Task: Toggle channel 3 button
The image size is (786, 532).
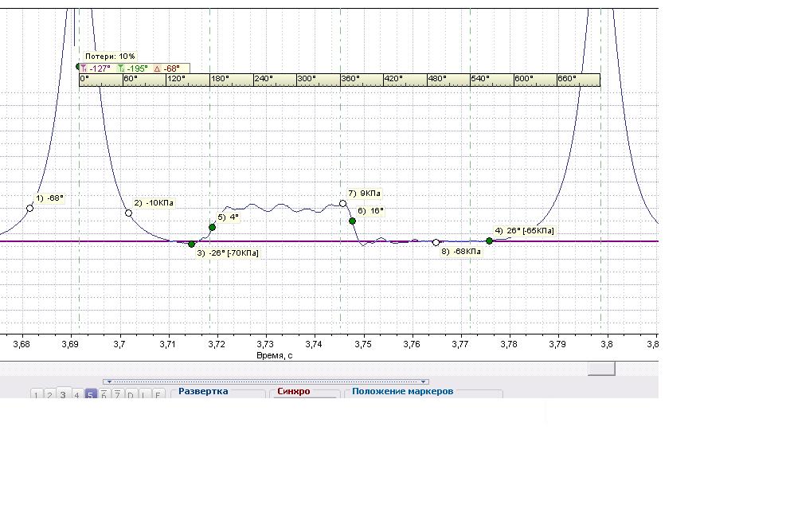Action: click(63, 394)
